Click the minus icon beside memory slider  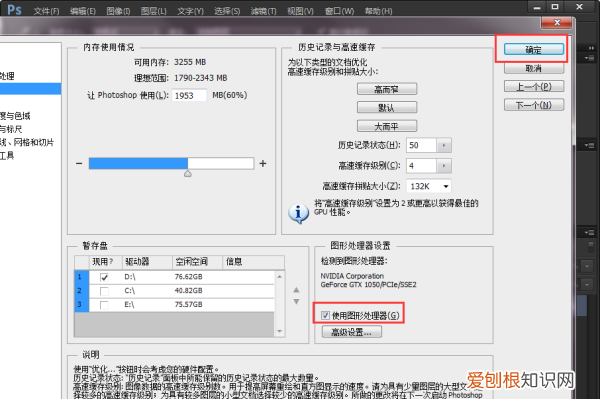tap(79, 163)
